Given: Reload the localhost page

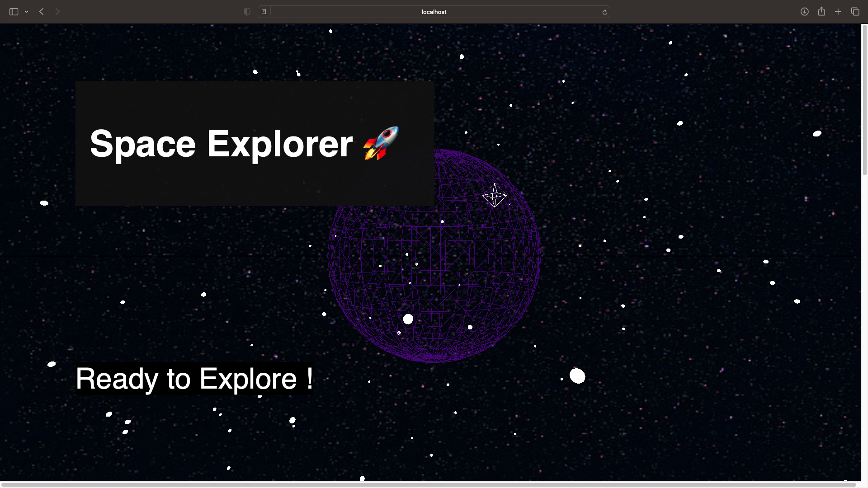Looking at the screenshot, I should [604, 12].
